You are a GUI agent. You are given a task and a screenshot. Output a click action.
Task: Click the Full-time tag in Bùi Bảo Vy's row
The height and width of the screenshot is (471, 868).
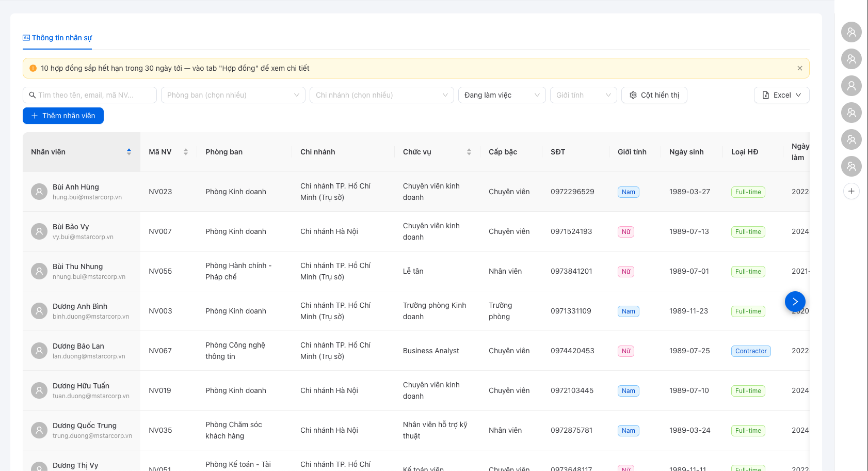(748, 232)
